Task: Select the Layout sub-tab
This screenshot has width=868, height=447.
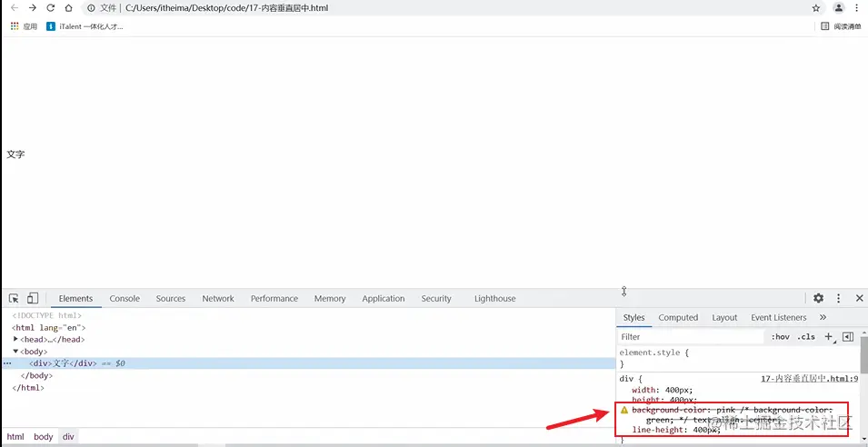Action: 724,318
